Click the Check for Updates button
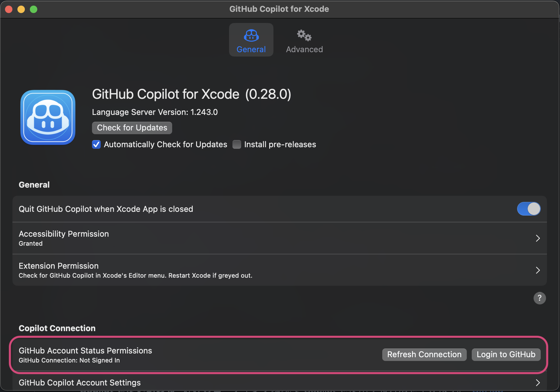 (132, 128)
